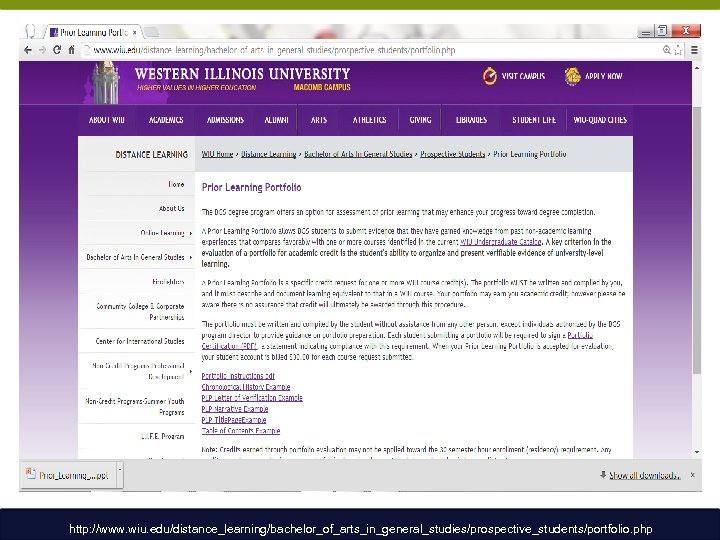Open the PLP Letter of Verification Example link
Screen dimensions: 720x540
[252, 398]
